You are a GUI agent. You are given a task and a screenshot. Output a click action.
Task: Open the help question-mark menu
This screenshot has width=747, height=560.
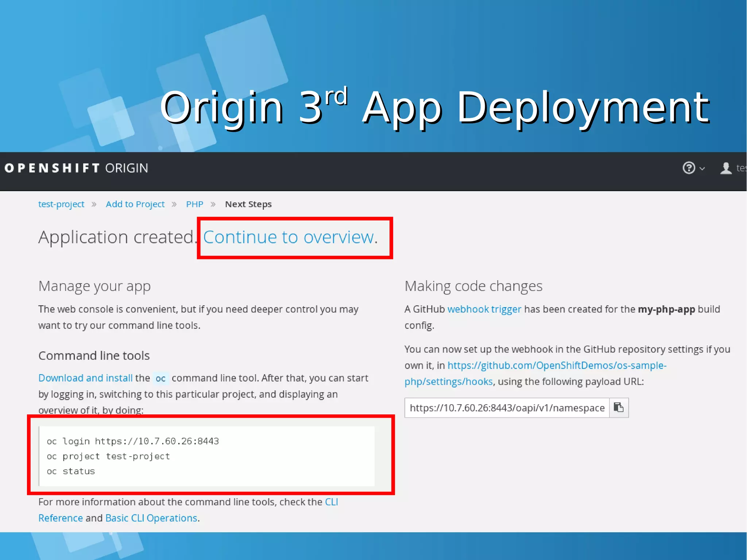point(689,168)
